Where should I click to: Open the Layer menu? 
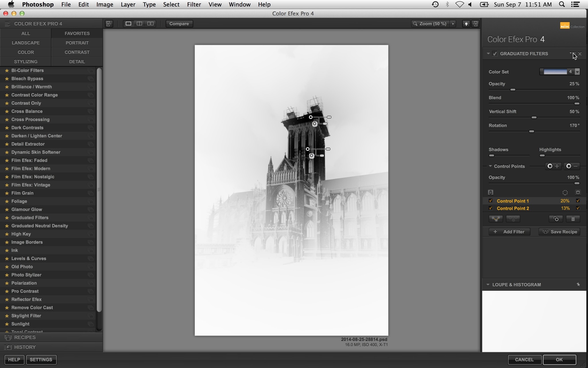[128, 4]
